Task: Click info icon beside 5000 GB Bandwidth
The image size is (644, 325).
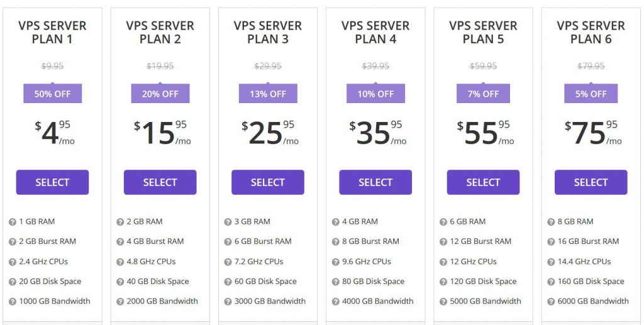Action: click(443, 302)
